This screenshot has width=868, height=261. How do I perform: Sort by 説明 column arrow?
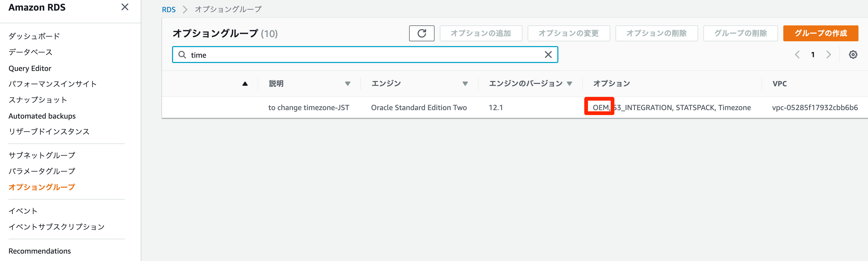(347, 84)
